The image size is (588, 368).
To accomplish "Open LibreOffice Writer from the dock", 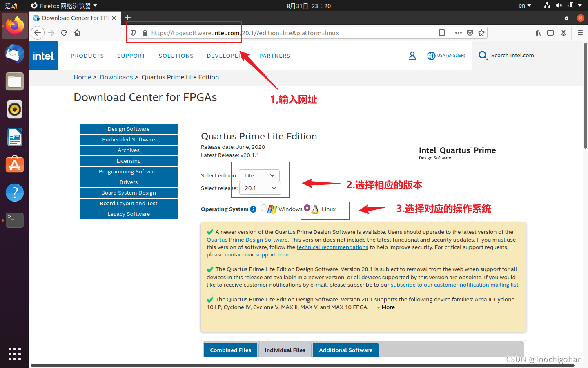I will click(x=15, y=137).
